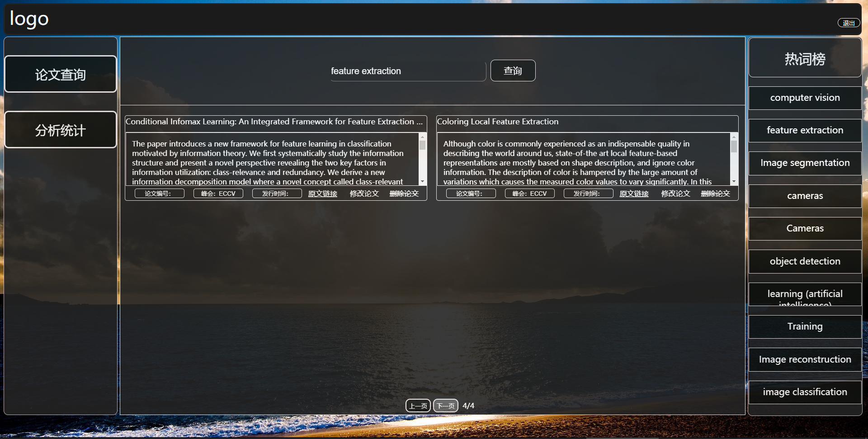The height and width of the screenshot is (439, 868).
Task: Select hot word learning (artificial intelligence)
Action: (x=805, y=294)
